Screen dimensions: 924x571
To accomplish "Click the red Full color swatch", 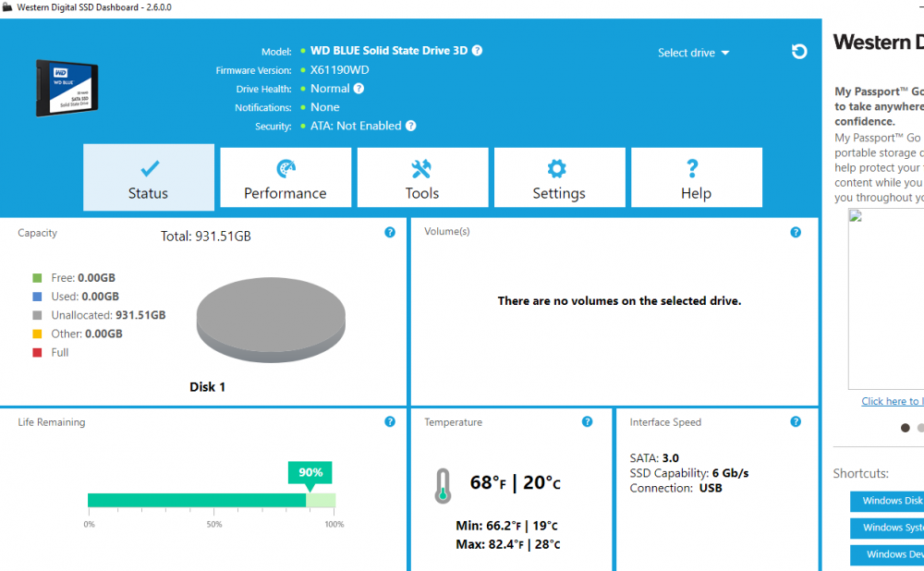I will click(37, 352).
